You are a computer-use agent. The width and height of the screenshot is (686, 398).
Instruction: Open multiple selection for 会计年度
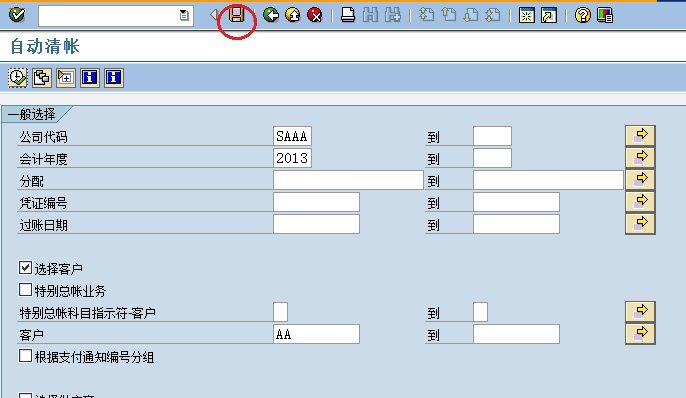[640, 157]
